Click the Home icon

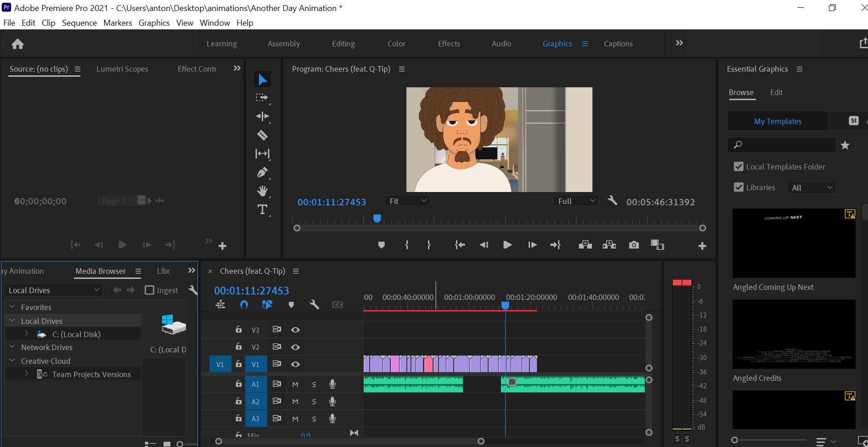click(17, 44)
